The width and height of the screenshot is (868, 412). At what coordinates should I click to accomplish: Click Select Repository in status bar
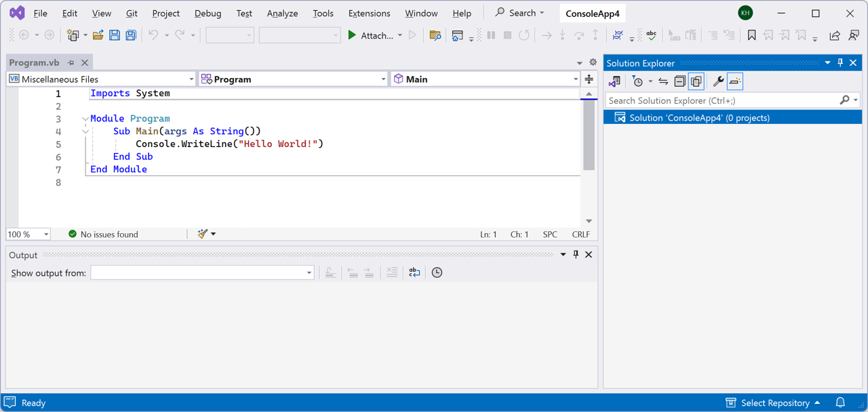pyautogui.click(x=772, y=403)
